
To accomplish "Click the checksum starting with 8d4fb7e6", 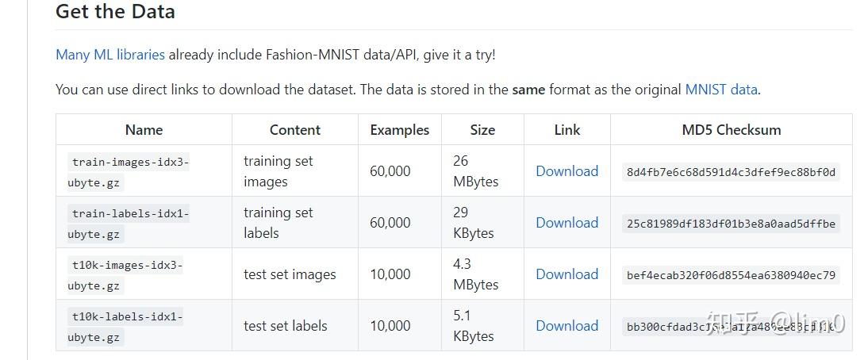I will [731, 172].
